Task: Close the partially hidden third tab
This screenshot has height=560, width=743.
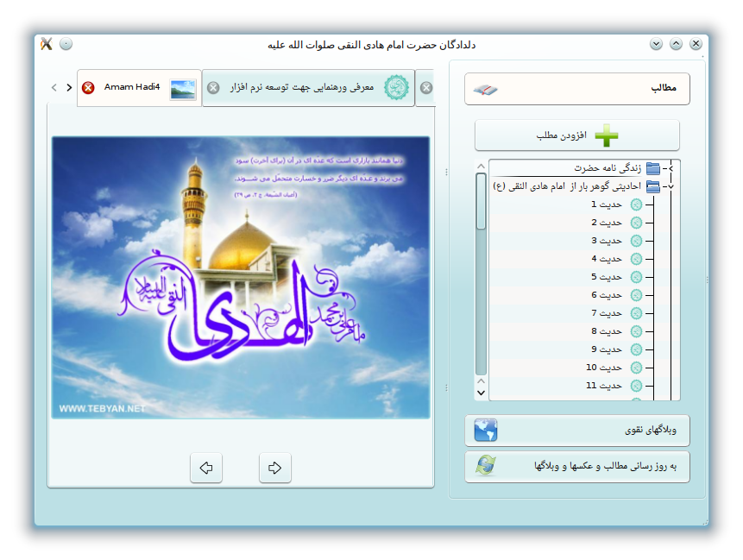Action: pyautogui.click(x=426, y=88)
